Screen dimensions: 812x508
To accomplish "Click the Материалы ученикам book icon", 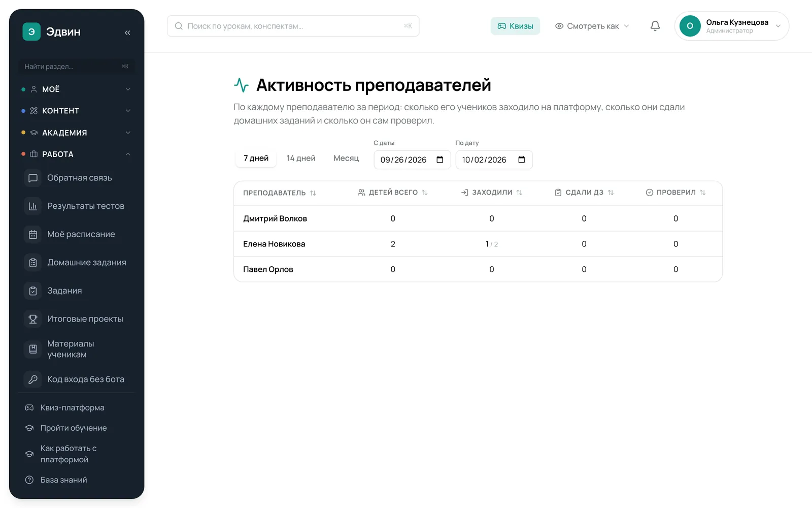I will (x=33, y=349).
